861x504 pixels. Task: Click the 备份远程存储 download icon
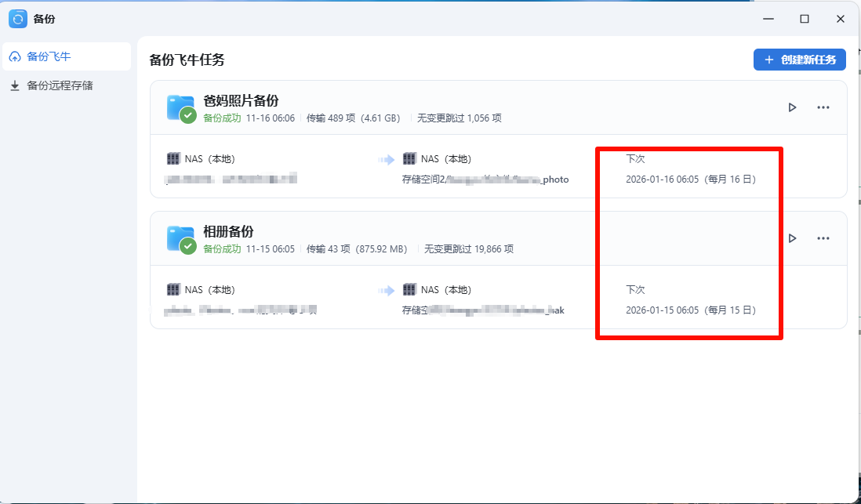(x=16, y=85)
